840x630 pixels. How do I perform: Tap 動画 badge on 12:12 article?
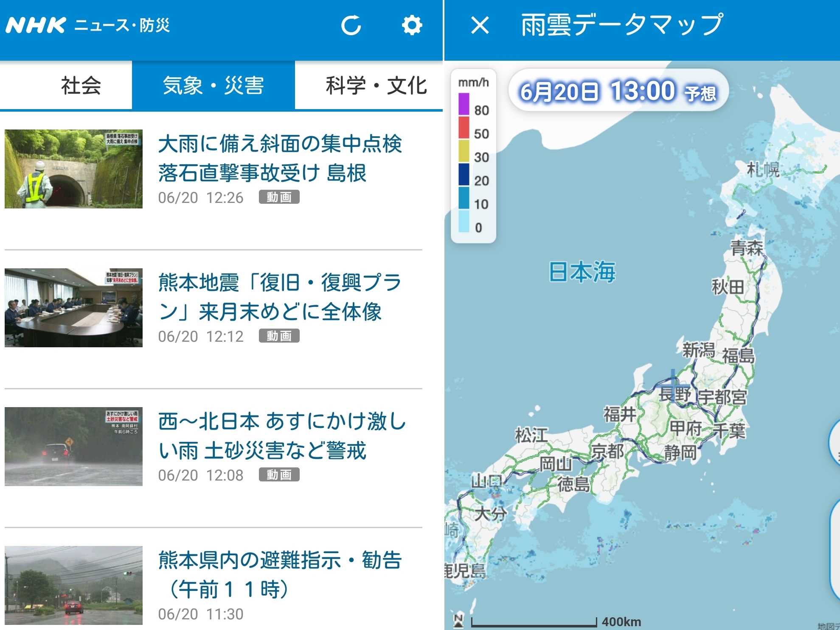tap(279, 336)
